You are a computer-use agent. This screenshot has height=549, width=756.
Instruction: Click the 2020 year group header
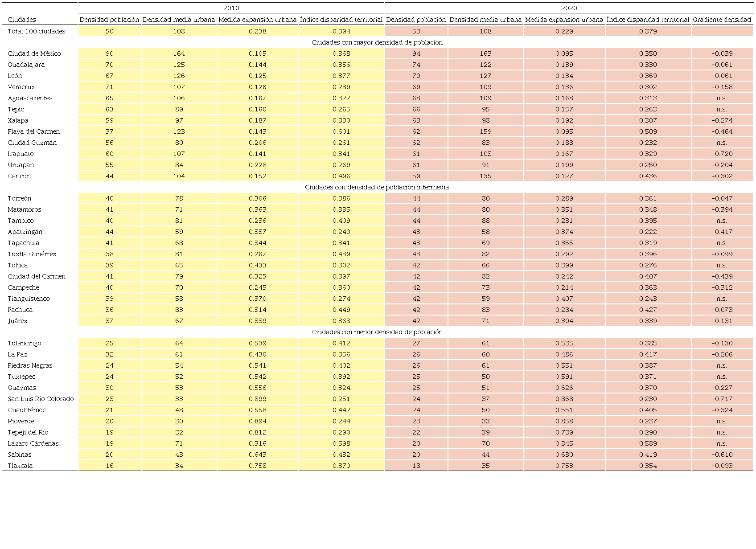click(569, 8)
